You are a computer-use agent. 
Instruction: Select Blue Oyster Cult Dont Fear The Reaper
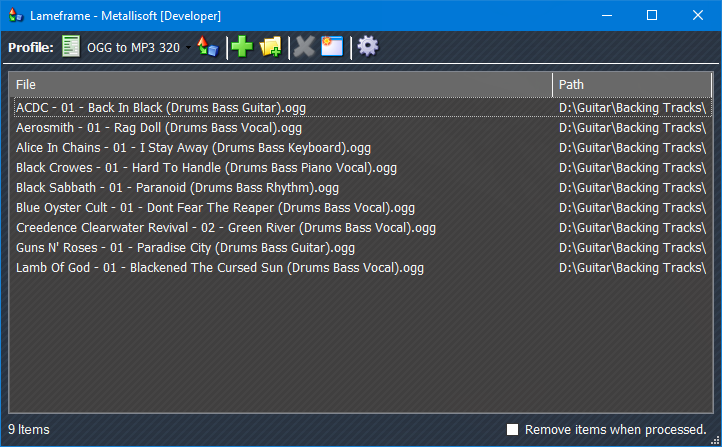coord(215,207)
